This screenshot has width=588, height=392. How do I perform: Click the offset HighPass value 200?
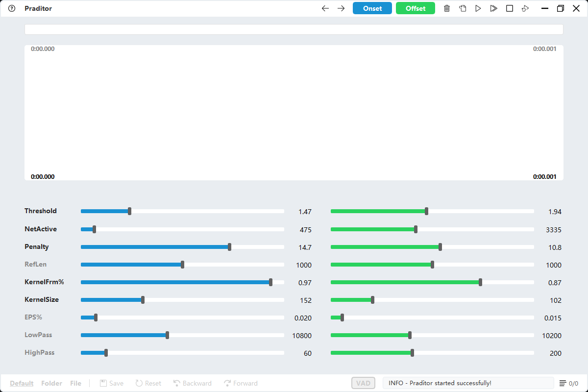[x=556, y=353]
